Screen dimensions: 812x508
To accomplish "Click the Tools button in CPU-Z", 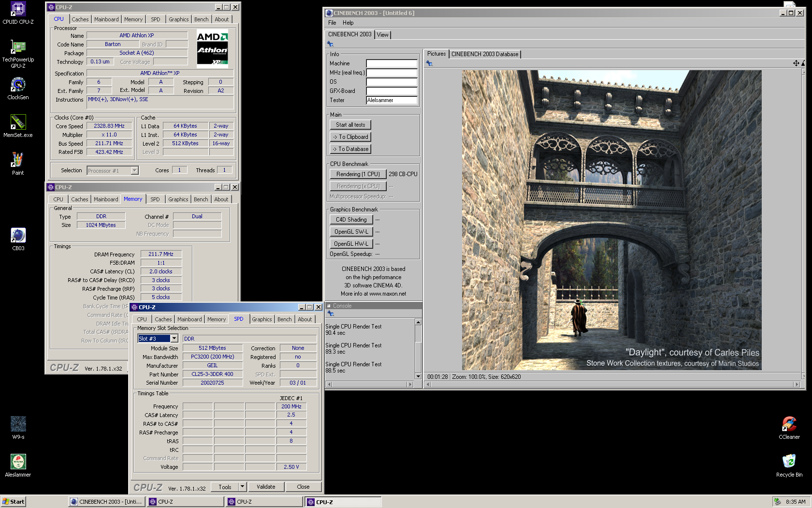I will 225,487.
